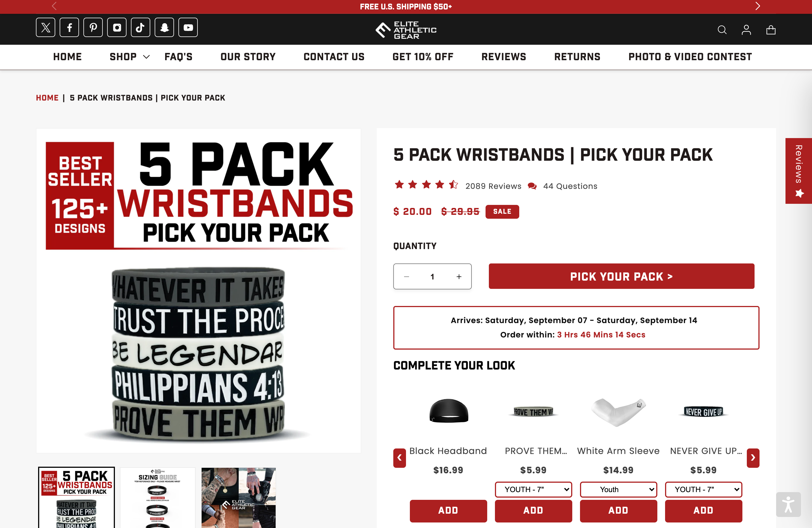Open the Facebook social icon
Screen dimensions: 812x528
pyautogui.click(x=69, y=27)
